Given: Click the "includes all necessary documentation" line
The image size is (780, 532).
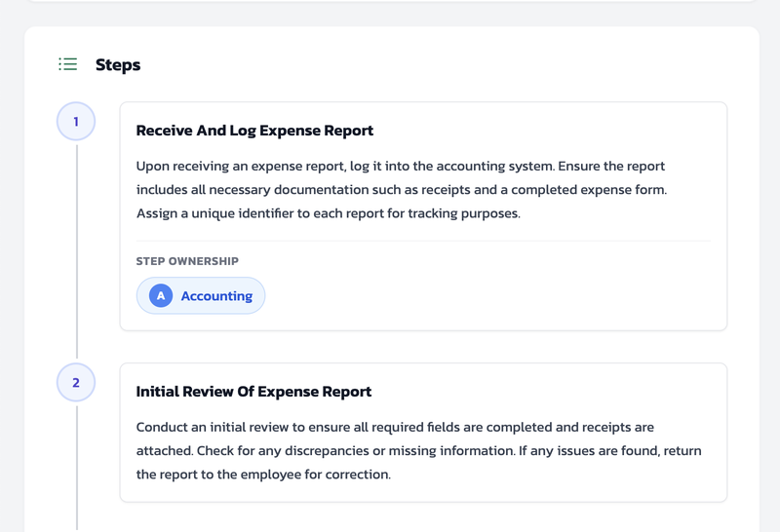Looking at the screenshot, I should [x=401, y=190].
